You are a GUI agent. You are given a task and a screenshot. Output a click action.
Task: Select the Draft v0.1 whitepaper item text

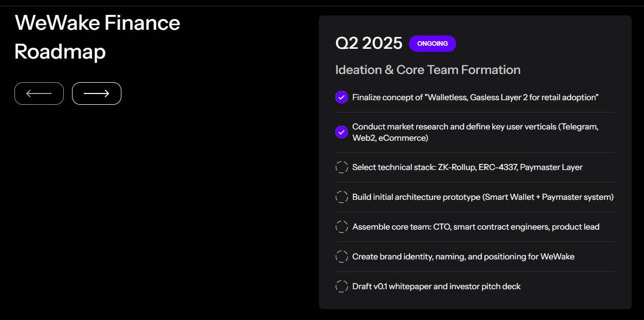point(436,286)
